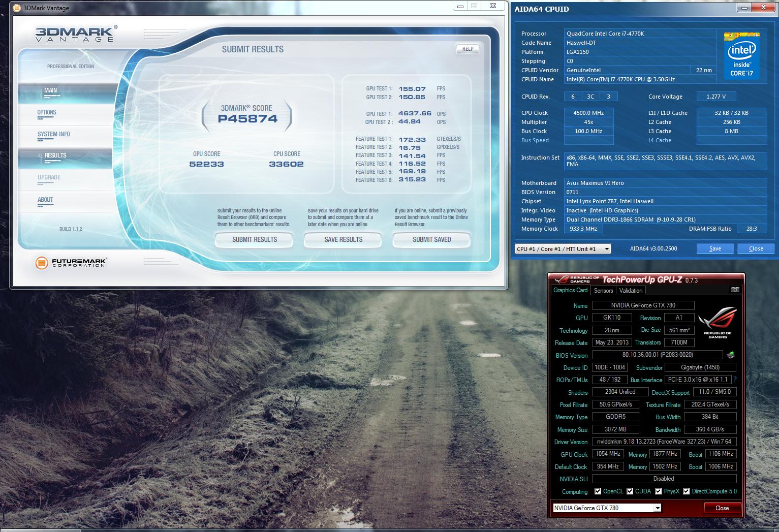Click the CPU Test 1 value '4637.66'
This screenshot has height=532, width=779.
pyautogui.click(x=415, y=114)
